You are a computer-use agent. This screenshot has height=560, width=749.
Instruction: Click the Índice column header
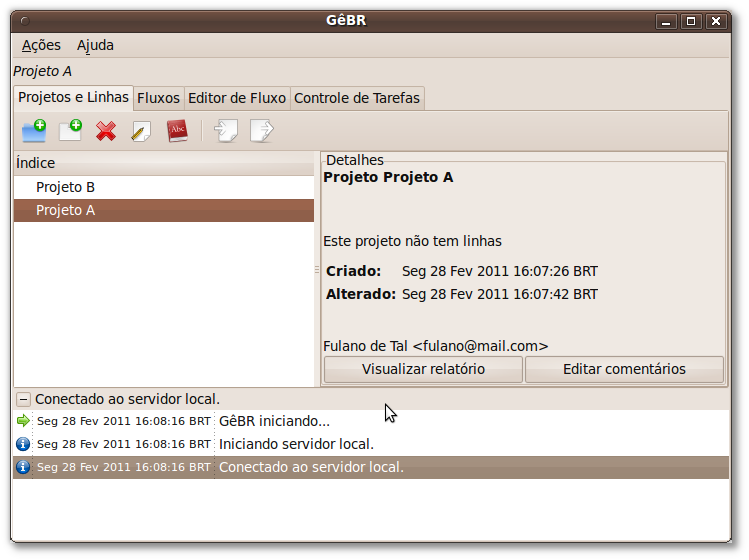[164, 163]
